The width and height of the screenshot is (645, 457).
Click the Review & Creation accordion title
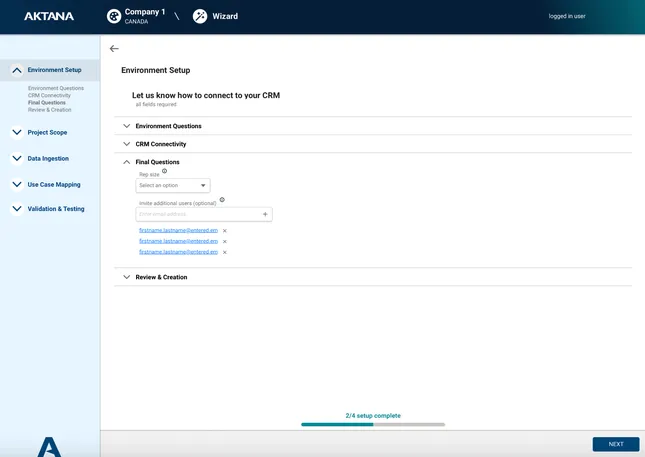click(161, 277)
